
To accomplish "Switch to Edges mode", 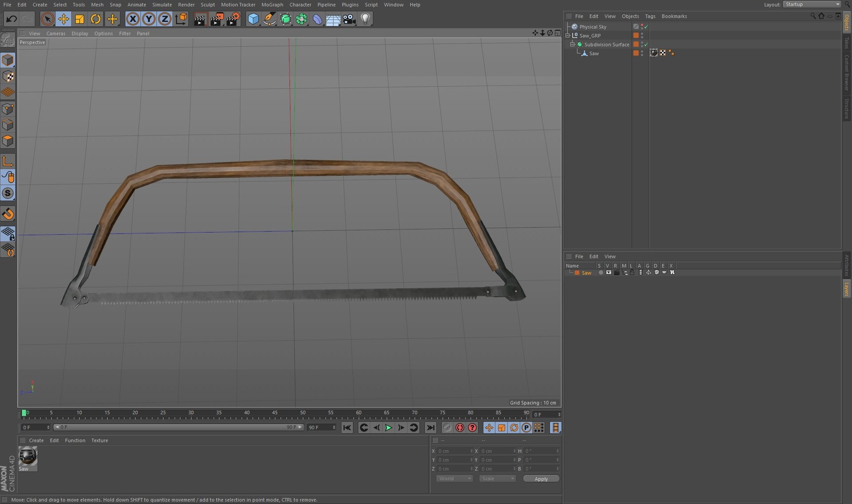I will 8,125.
